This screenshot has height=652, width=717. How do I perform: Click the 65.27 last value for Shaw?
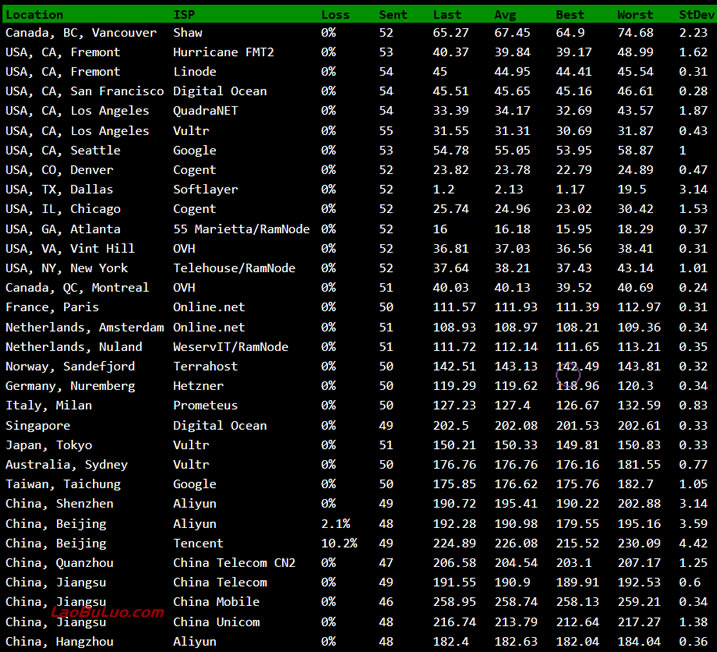(451, 33)
